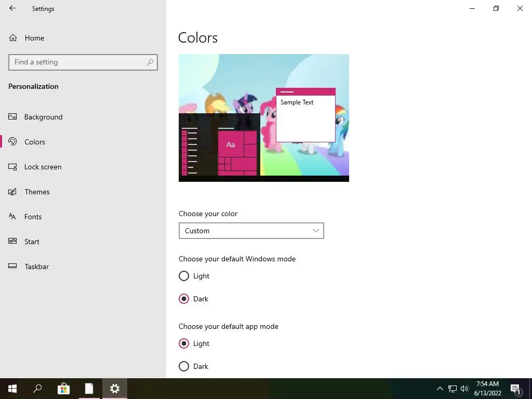Minimize the Settings window

[472, 8]
